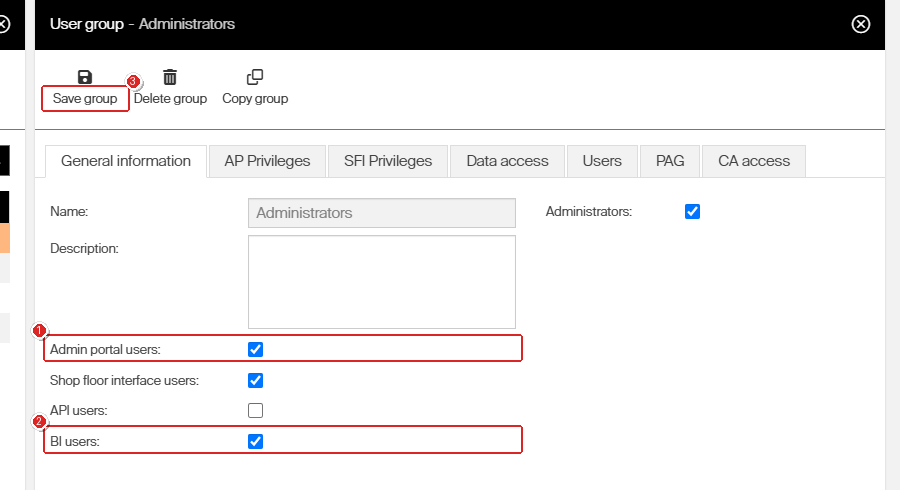900x490 pixels.
Task: Toggle the Administrators checkbox
Action: pos(692,212)
